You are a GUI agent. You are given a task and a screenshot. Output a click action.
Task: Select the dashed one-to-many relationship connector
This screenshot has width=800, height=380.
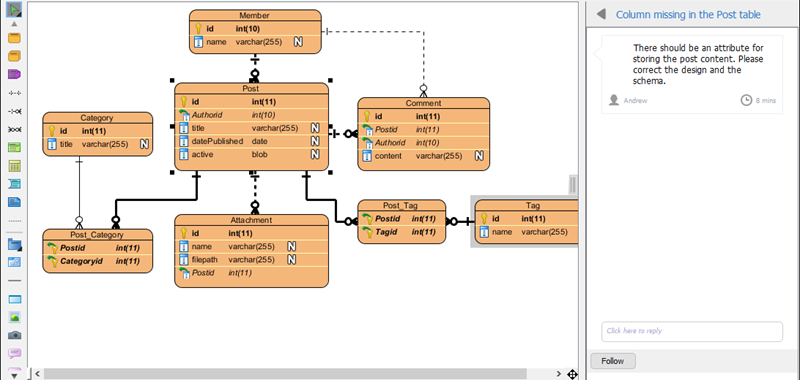point(15,111)
